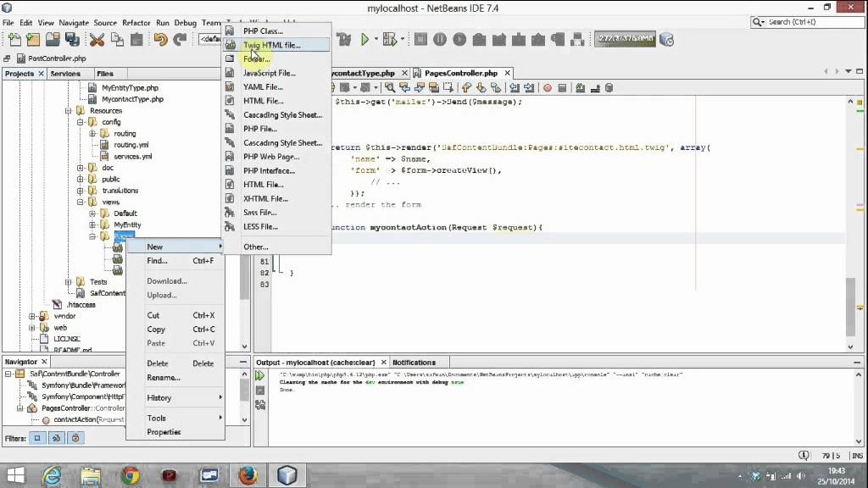
Task: Collapse the views folder node
Action: pos(81,202)
